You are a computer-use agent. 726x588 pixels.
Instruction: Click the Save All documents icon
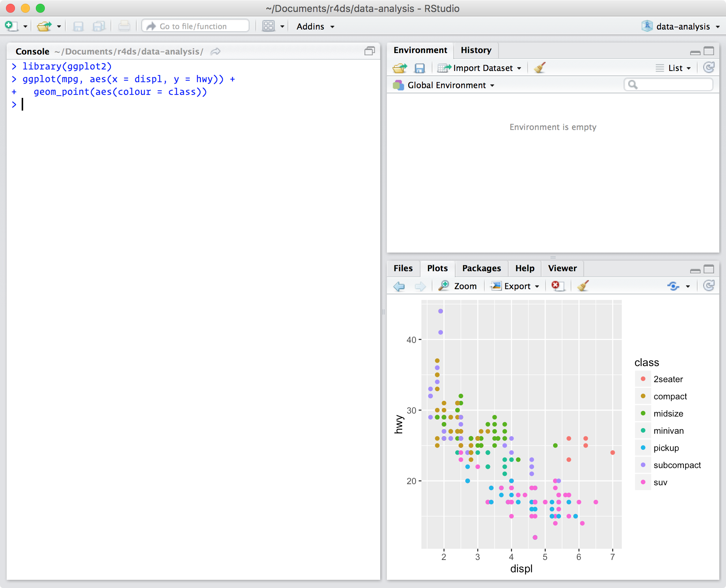(x=99, y=26)
